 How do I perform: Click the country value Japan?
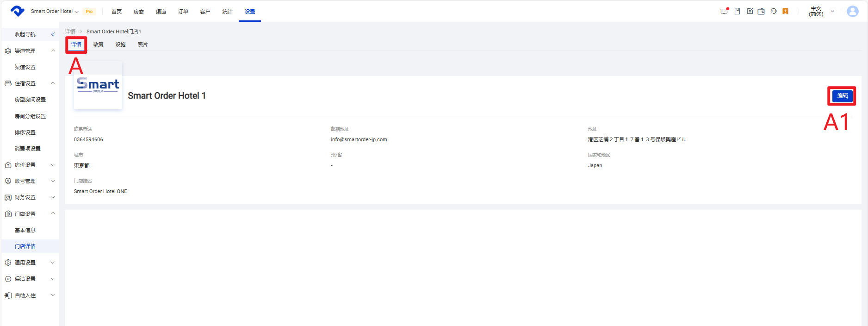(595, 165)
